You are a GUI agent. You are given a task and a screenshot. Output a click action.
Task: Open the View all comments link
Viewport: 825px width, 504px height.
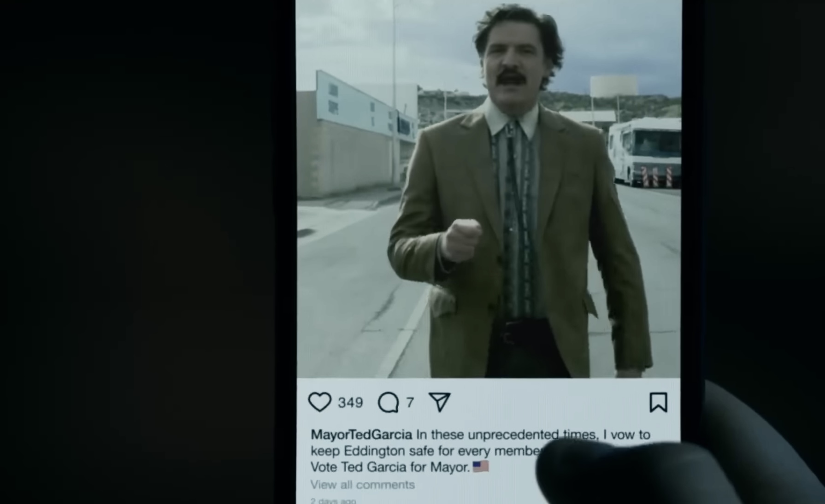tap(362, 485)
